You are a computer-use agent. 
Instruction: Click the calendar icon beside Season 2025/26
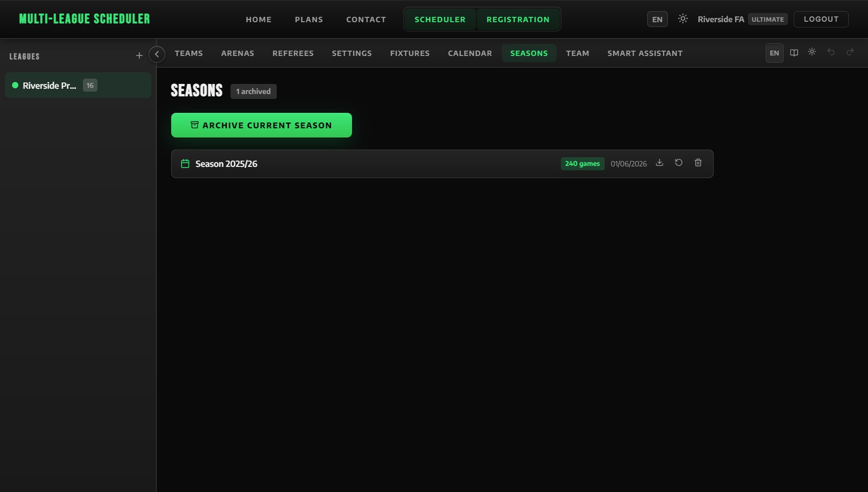[x=185, y=164]
